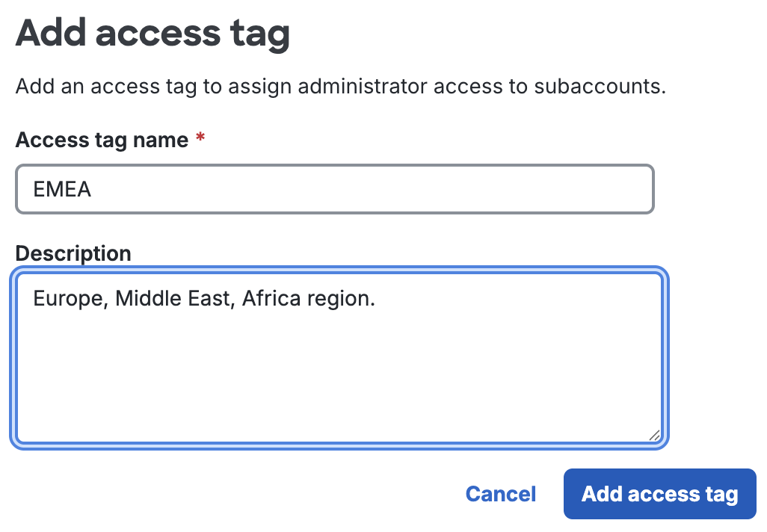Click the Access tag name input field
This screenshot has height=532, width=767.
point(335,189)
